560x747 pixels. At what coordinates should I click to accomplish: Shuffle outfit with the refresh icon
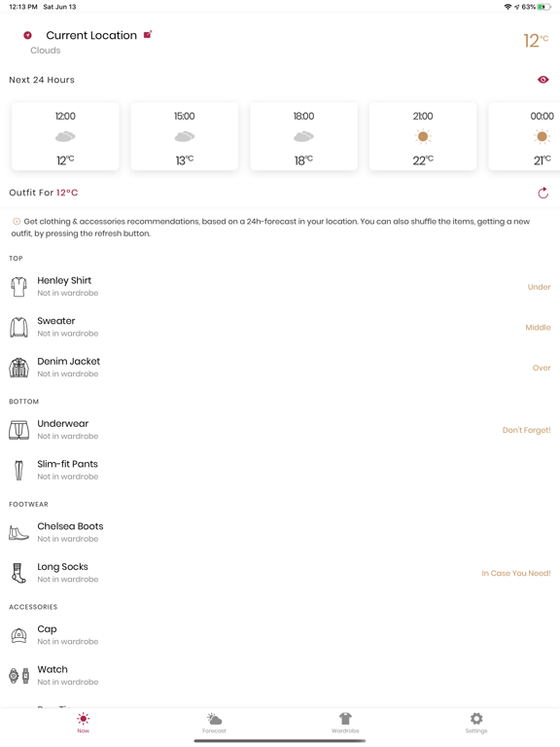542,193
